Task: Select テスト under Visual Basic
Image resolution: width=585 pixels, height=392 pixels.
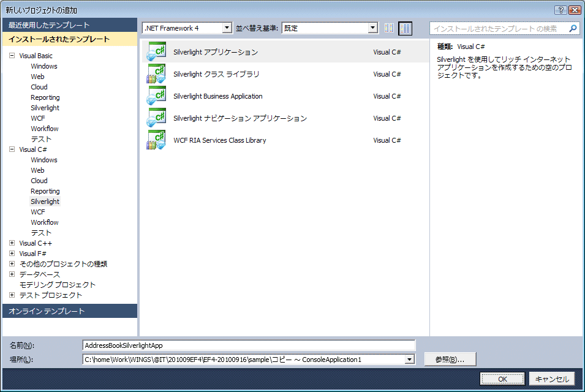Action: click(x=41, y=139)
